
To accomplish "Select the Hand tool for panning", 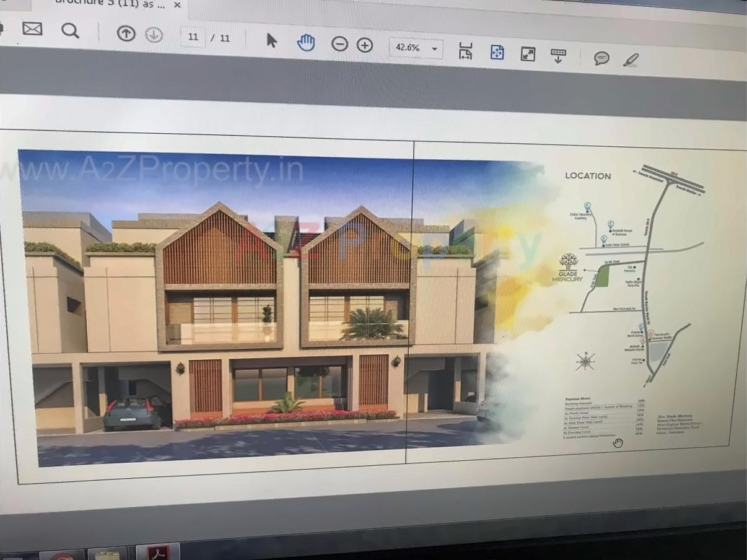I will click(305, 43).
